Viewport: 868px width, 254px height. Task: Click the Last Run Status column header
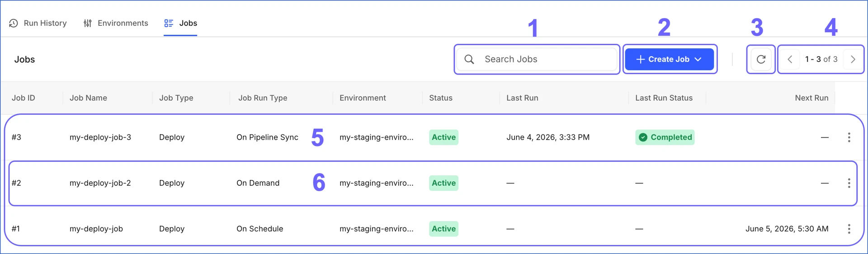(664, 98)
